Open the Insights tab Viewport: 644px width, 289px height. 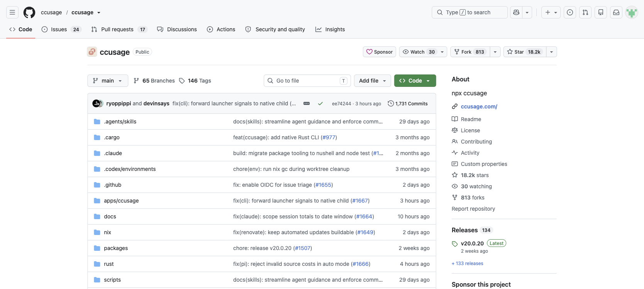(x=330, y=29)
